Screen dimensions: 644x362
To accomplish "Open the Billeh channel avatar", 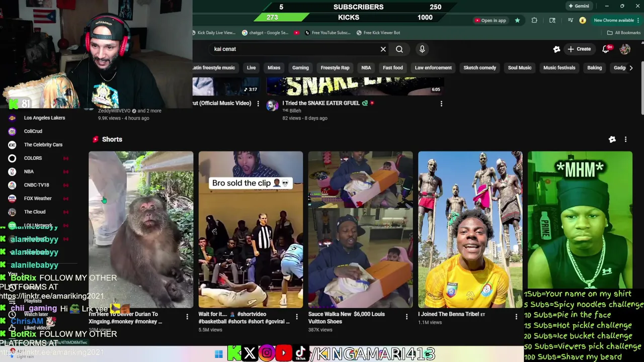I will (x=272, y=105).
